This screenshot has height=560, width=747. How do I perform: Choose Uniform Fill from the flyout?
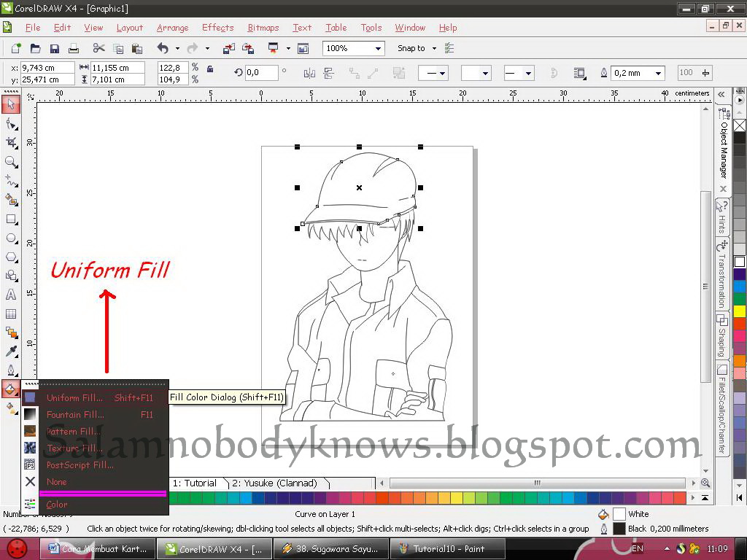(x=96, y=397)
